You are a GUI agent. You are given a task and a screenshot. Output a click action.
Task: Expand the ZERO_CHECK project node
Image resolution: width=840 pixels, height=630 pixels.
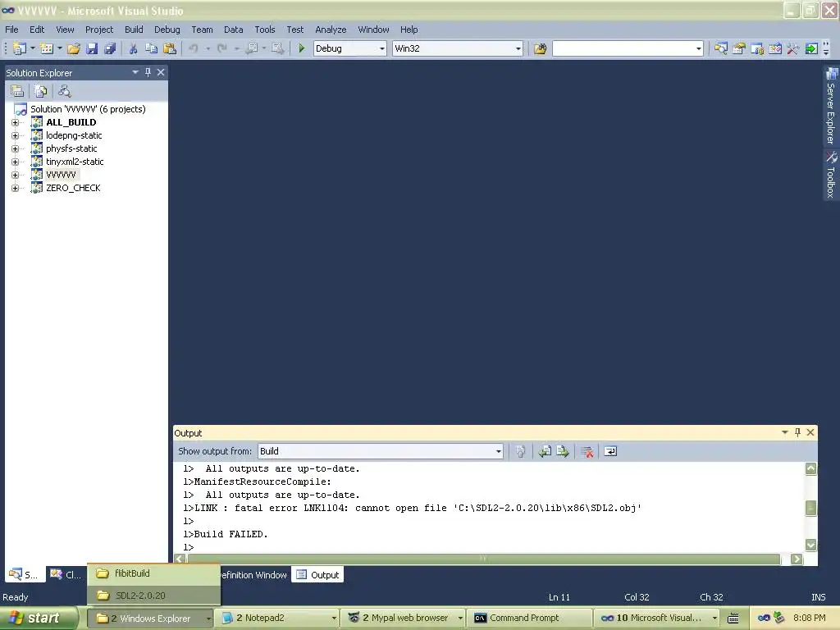tap(15, 188)
